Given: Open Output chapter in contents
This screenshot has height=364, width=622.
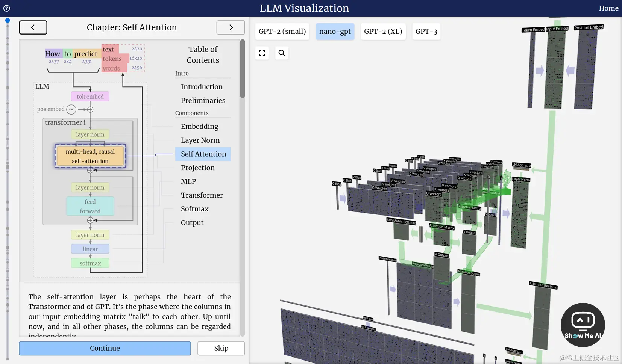Looking at the screenshot, I should 192,222.
